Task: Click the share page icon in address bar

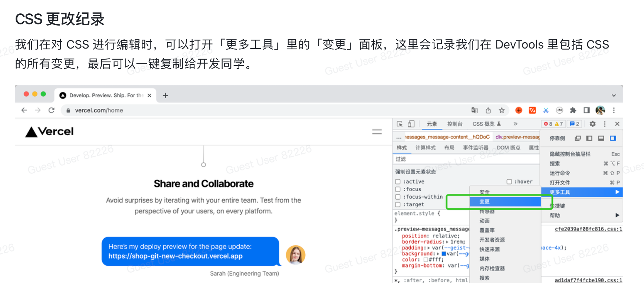Action: click(x=488, y=110)
